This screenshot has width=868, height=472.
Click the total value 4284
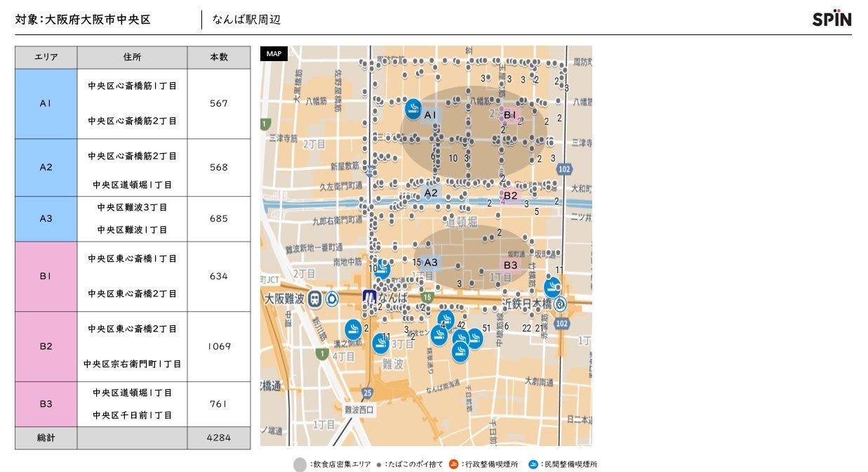[x=219, y=437]
